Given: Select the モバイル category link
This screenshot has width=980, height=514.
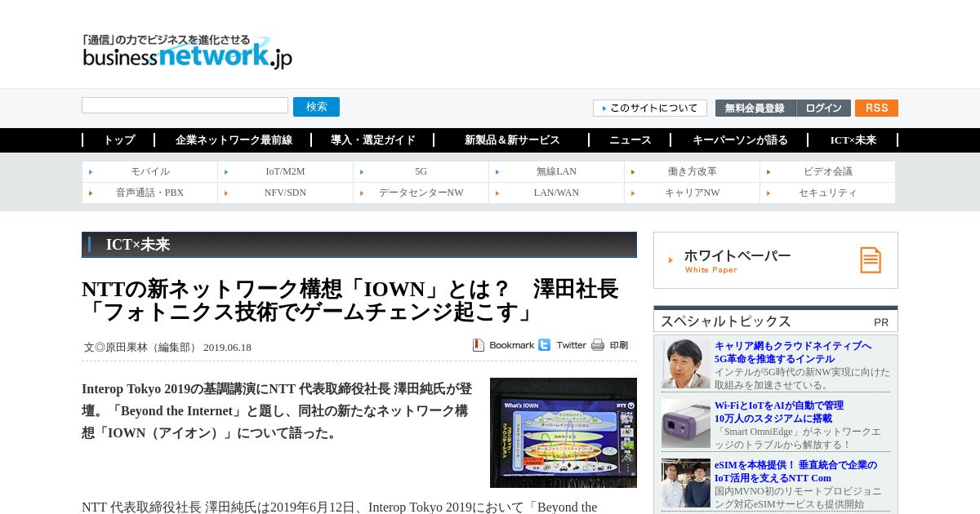Looking at the screenshot, I should coord(150,171).
